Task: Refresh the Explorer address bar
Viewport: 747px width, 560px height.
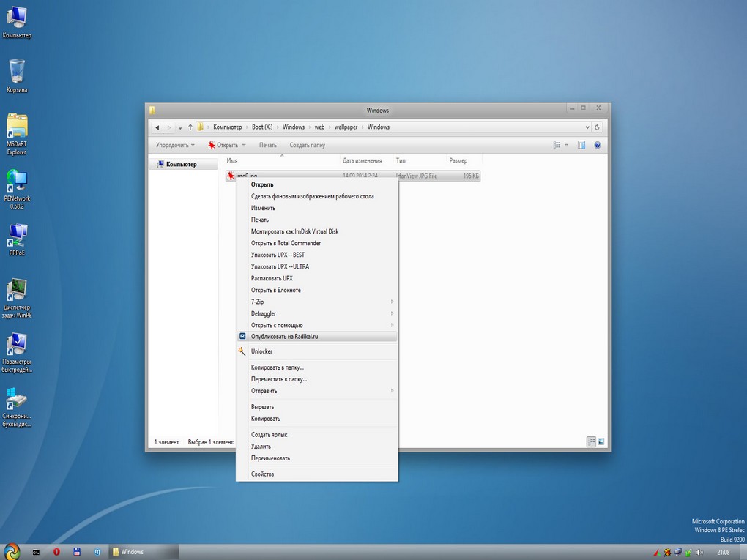Action: [x=597, y=127]
